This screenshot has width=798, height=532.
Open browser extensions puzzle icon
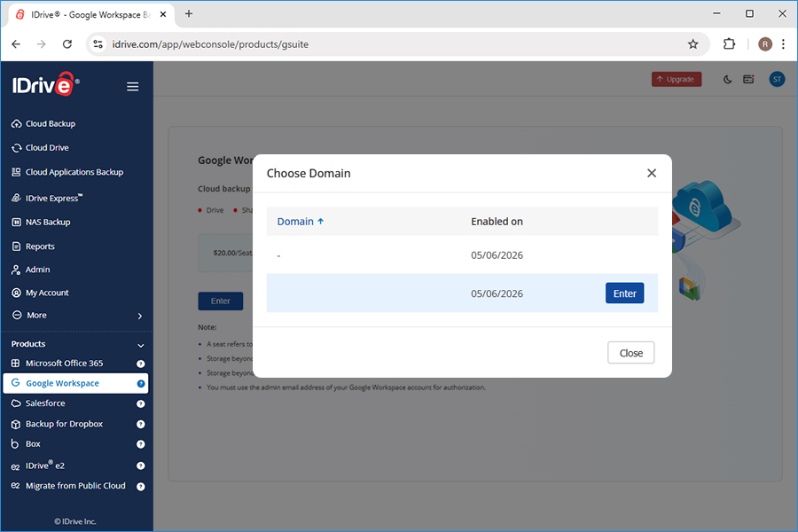point(730,44)
